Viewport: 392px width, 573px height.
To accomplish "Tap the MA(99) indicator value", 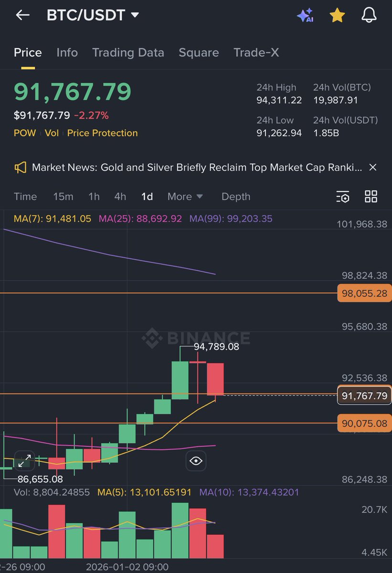I will [x=231, y=219].
